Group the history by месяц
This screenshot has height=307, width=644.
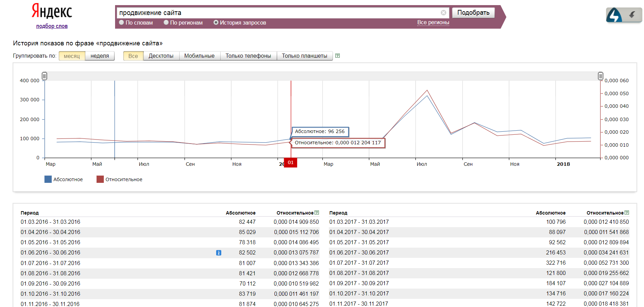point(72,56)
